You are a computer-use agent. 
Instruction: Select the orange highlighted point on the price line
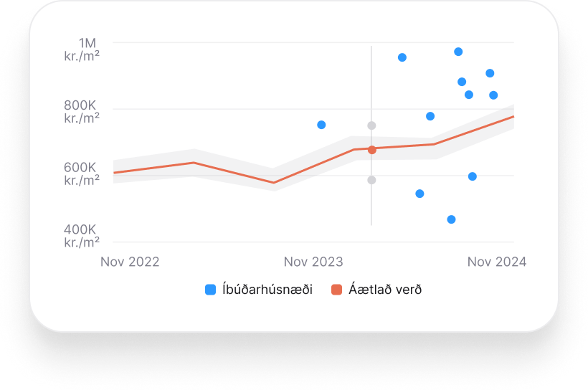point(371,150)
